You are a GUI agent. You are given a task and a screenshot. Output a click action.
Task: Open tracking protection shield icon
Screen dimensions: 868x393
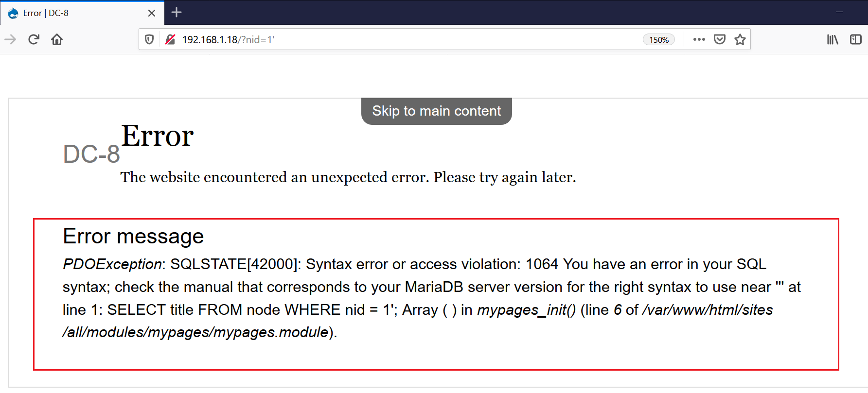[150, 39]
